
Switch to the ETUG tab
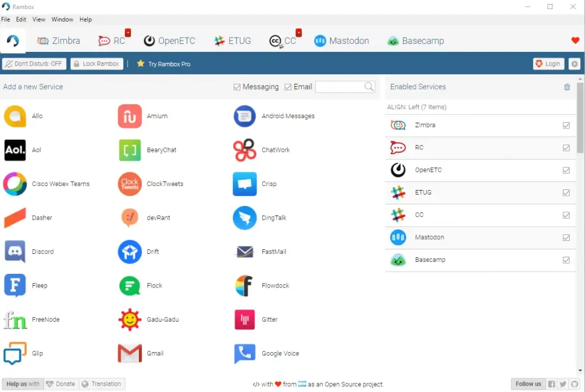[x=233, y=41]
